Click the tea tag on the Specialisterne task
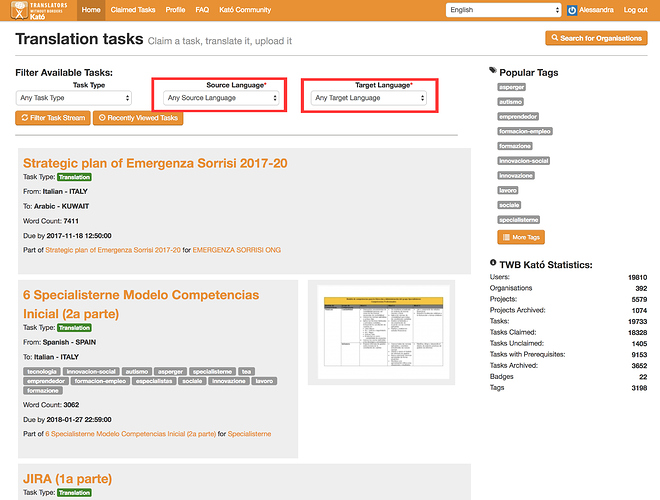 pos(247,372)
